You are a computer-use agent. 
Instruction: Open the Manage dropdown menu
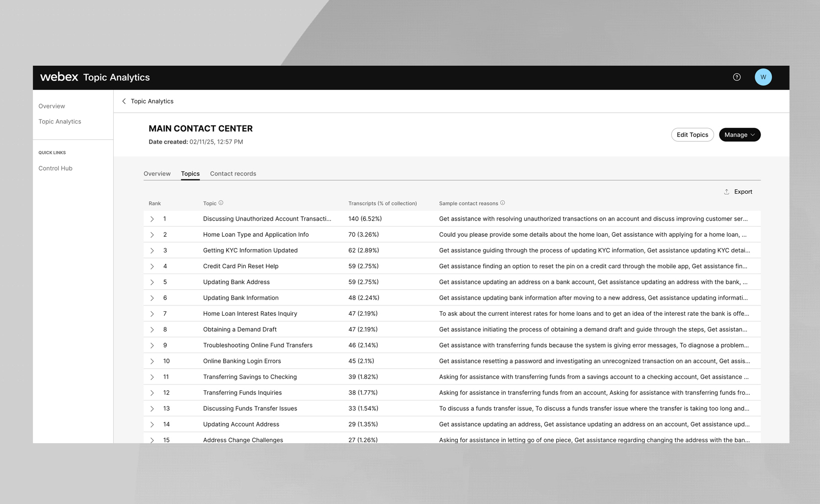point(739,135)
